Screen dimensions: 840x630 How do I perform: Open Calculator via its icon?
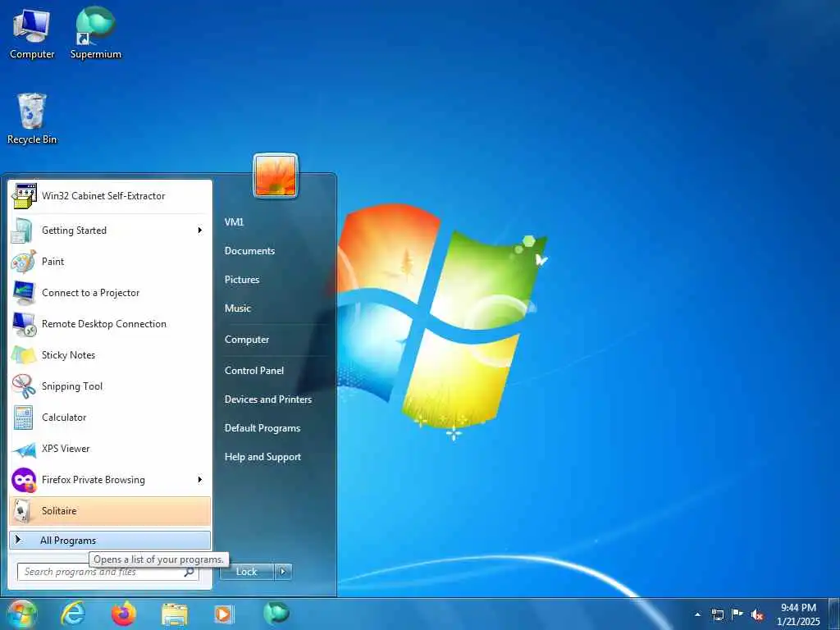point(24,418)
